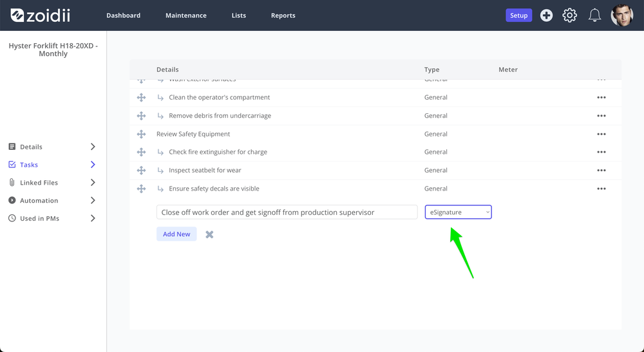644x352 pixels.
Task: Select Tasks in the sidebar
Action: (29, 165)
